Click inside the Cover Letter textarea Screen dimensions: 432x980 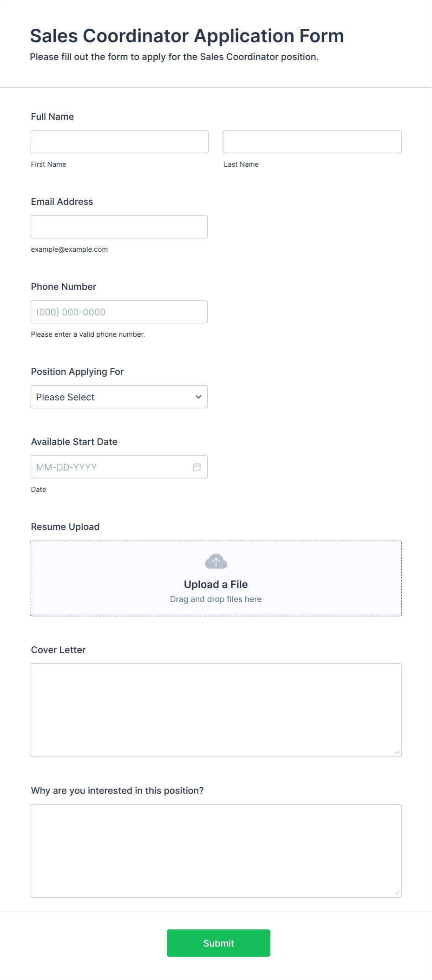pyautogui.click(x=216, y=710)
